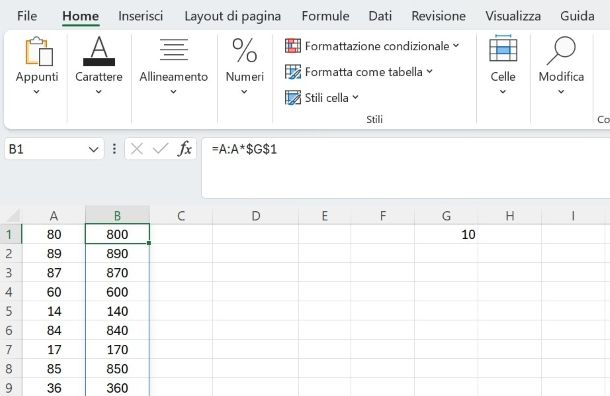
Task: Select cell A9 containing 36
Action: (54, 387)
